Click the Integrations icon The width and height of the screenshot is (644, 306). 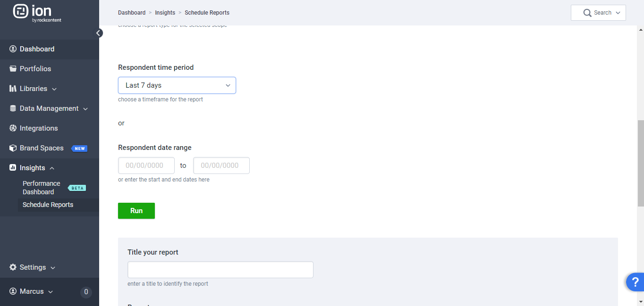point(13,128)
